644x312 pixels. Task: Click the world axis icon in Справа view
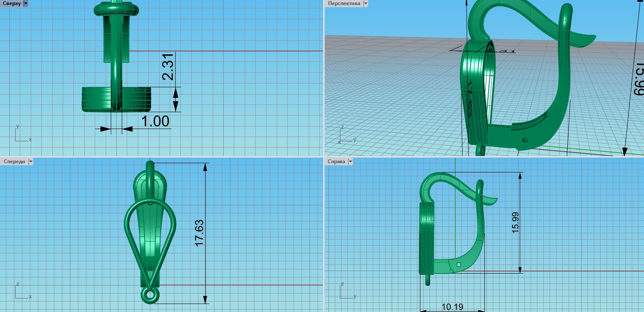coord(345,291)
